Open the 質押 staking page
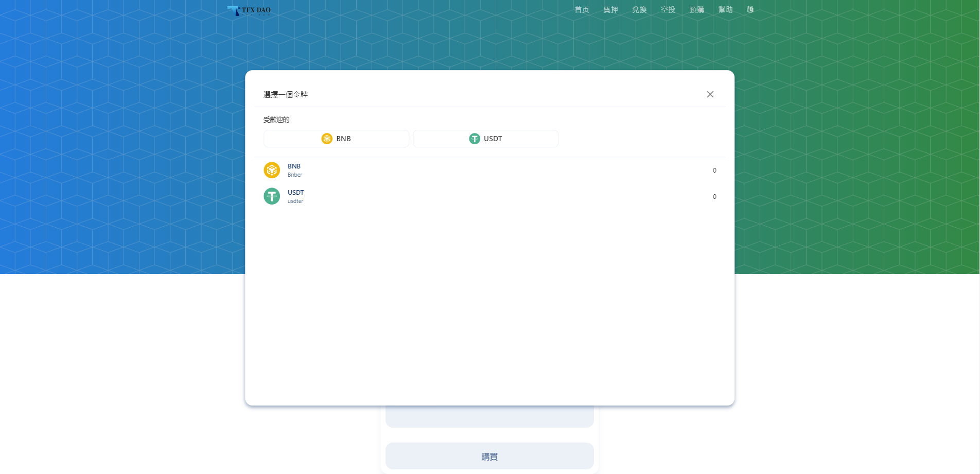 (610, 9)
